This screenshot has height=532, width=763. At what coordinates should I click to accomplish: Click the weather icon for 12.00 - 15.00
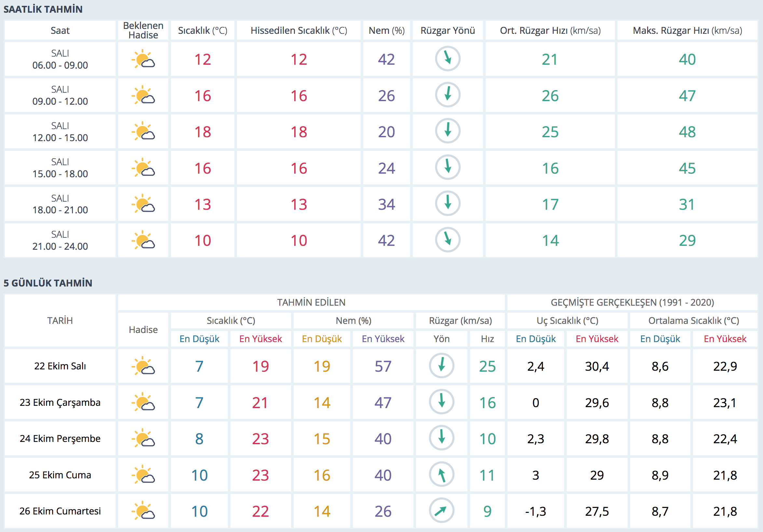[143, 131]
